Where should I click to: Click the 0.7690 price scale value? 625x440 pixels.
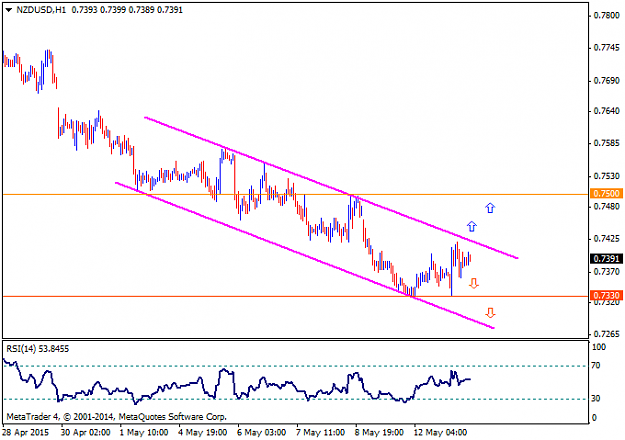click(607, 81)
